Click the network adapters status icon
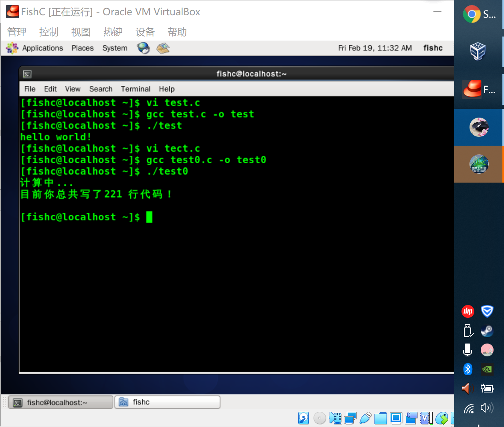Image resolution: width=504 pixels, height=427 pixels. pos(350,418)
